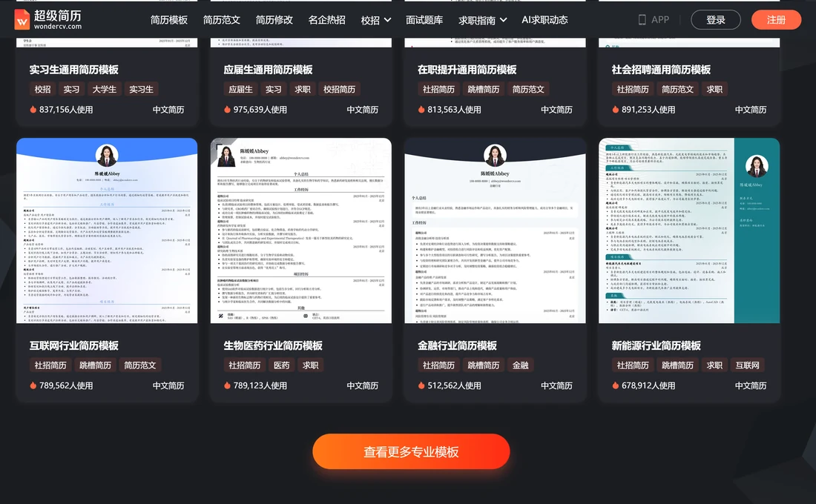Click 金融 tag under 金融行业简历模板
816x504 pixels.
coord(521,365)
